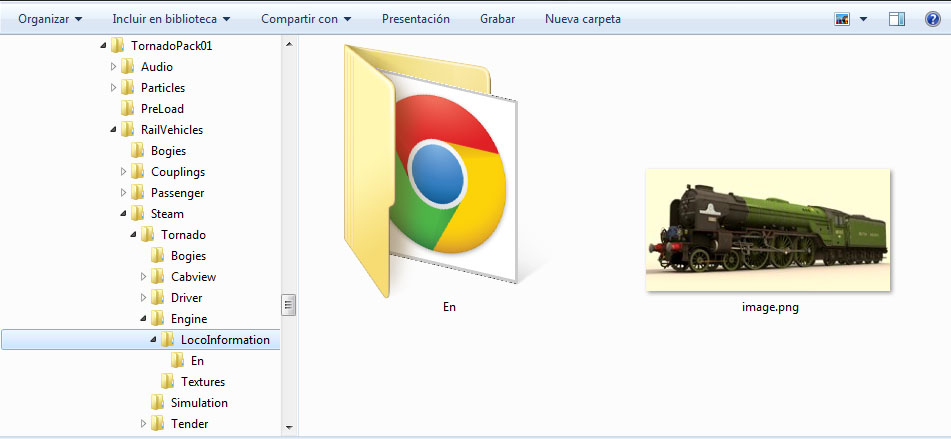Open view options dropdown arrow
The image size is (951, 439).
[x=863, y=19]
